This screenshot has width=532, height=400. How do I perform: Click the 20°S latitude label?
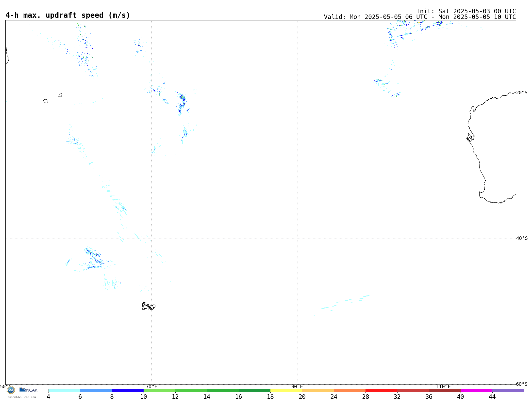pos(522,93)
